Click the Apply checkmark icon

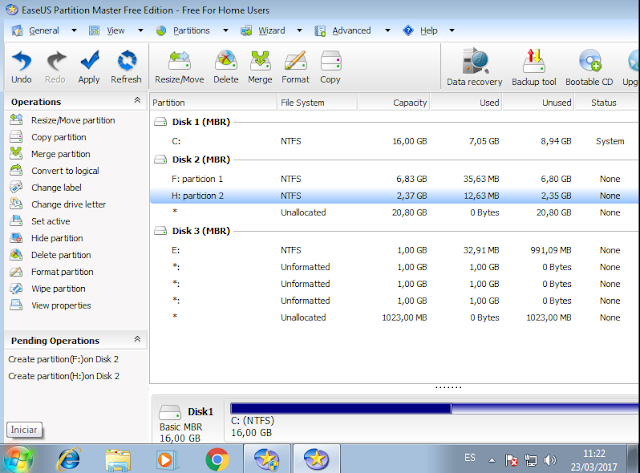coord(89,67)
